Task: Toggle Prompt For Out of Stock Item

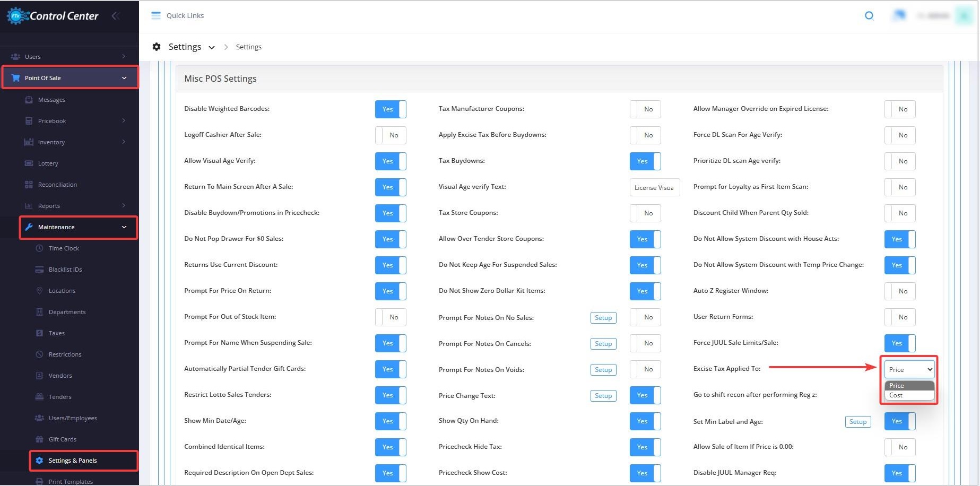Action: (391, 317)
